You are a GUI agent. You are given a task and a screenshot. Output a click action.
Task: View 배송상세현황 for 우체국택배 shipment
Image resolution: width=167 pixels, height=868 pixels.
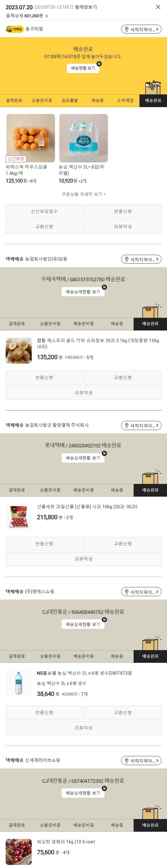pyautogui.click(x=83, y=291)
